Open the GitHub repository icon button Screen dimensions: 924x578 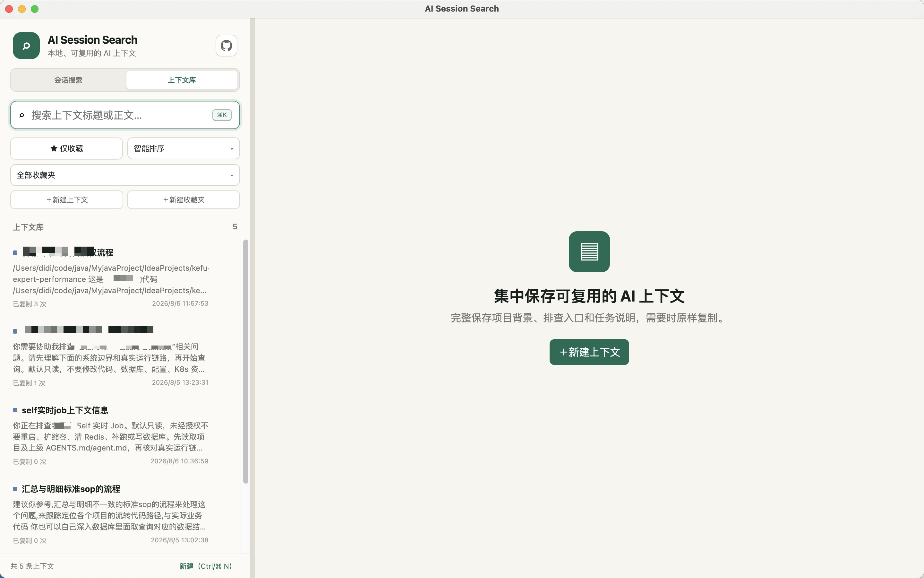227,46
